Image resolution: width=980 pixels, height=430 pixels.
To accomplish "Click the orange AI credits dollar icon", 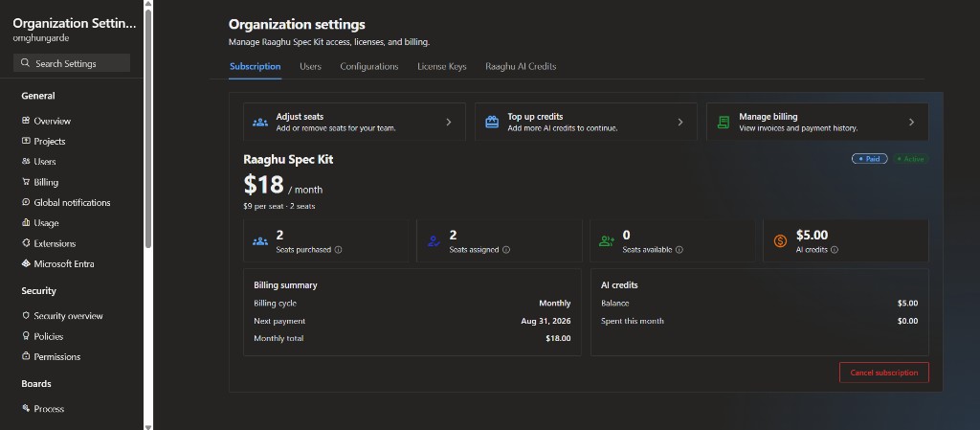I will pyautogui.click(x=780, y=241).
